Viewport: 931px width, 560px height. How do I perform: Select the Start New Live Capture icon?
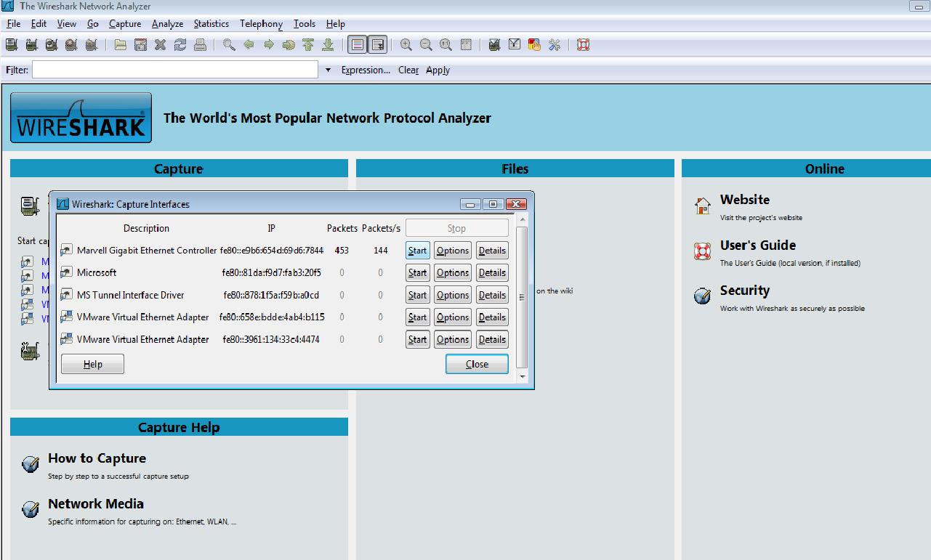49,44
